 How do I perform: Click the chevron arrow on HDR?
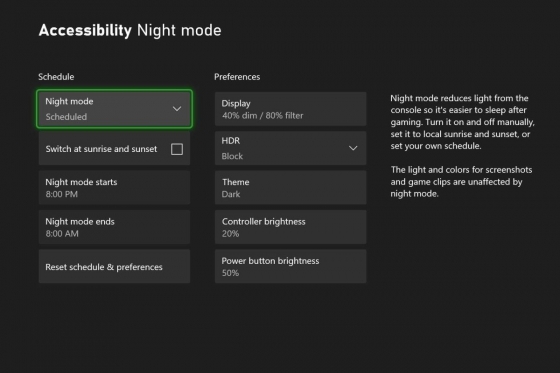point(353,148)
